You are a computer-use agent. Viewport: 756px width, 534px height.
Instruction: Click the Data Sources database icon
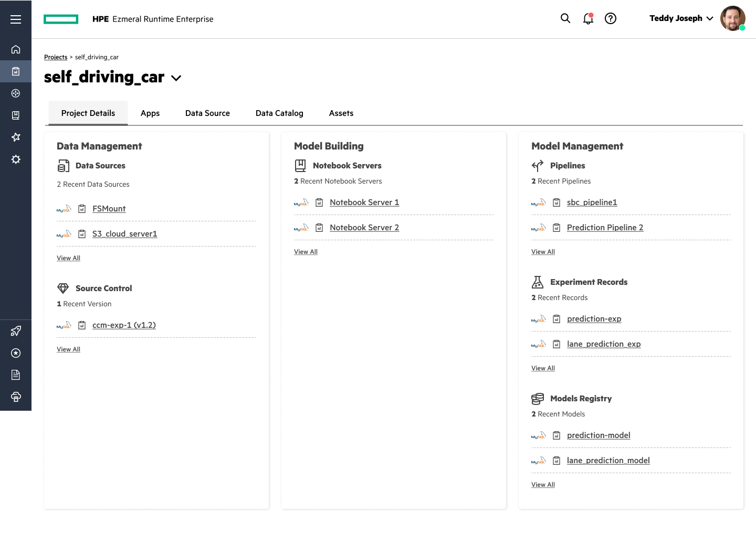[x=63, y=166]
